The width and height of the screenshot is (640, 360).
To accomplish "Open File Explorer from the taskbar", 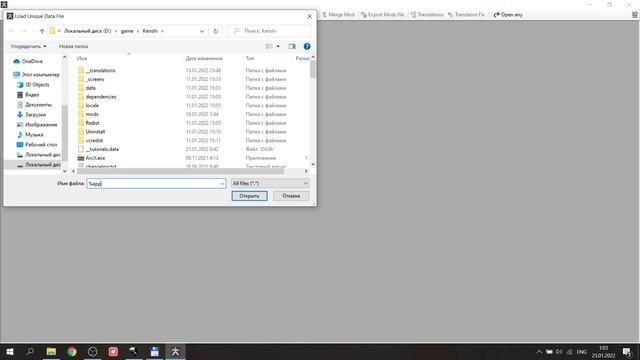I will pyautogui.click(x=51, y=351).
